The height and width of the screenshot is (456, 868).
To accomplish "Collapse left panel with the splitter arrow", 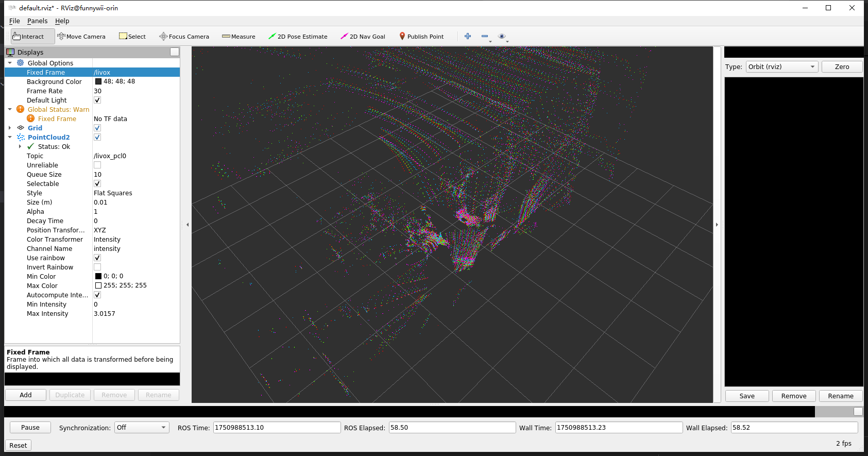I will (x=188, y=225).
